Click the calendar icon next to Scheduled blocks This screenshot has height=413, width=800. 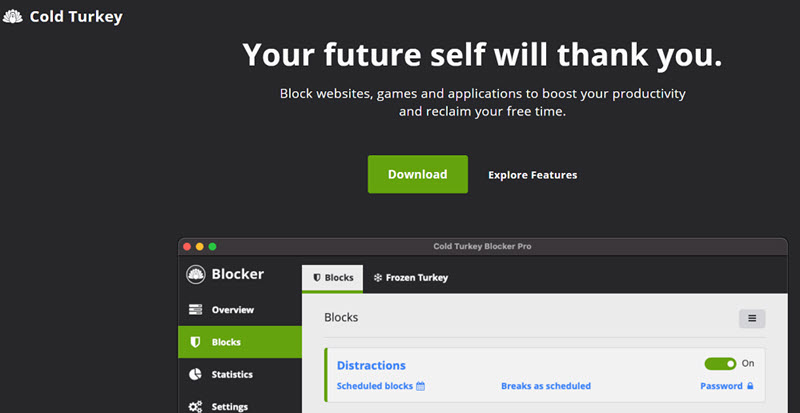point(420,386)
